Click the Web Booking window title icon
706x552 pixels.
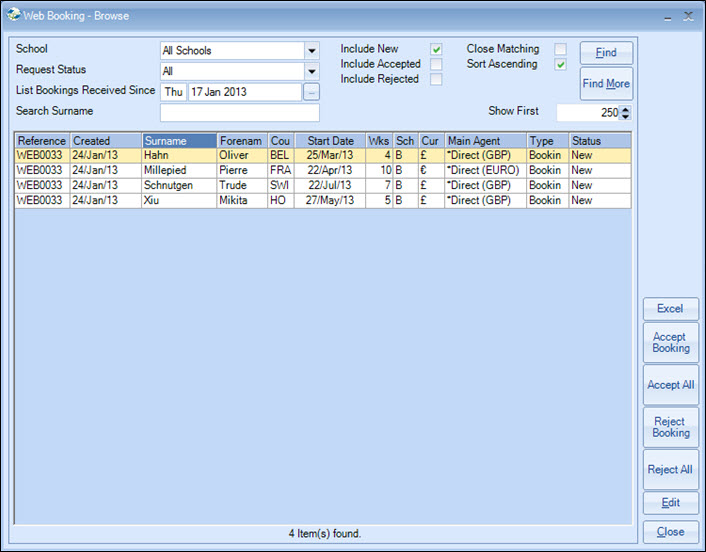coord(13,15)
